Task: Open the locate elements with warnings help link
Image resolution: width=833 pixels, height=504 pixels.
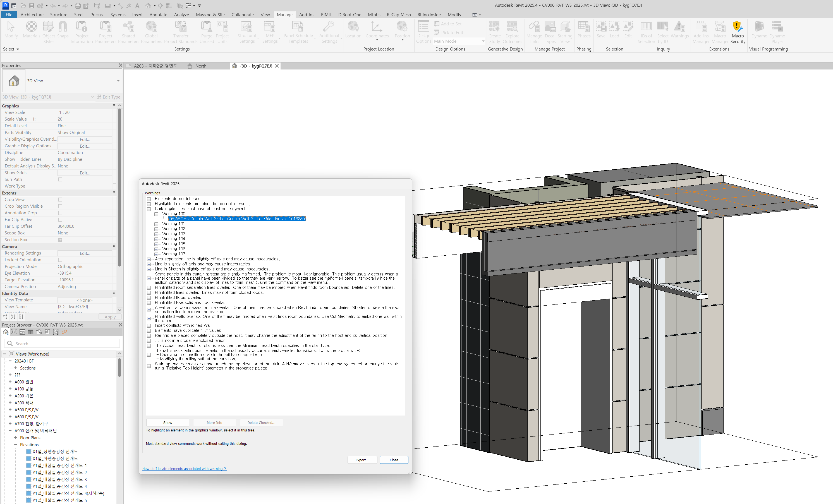Action: (184, 469)
